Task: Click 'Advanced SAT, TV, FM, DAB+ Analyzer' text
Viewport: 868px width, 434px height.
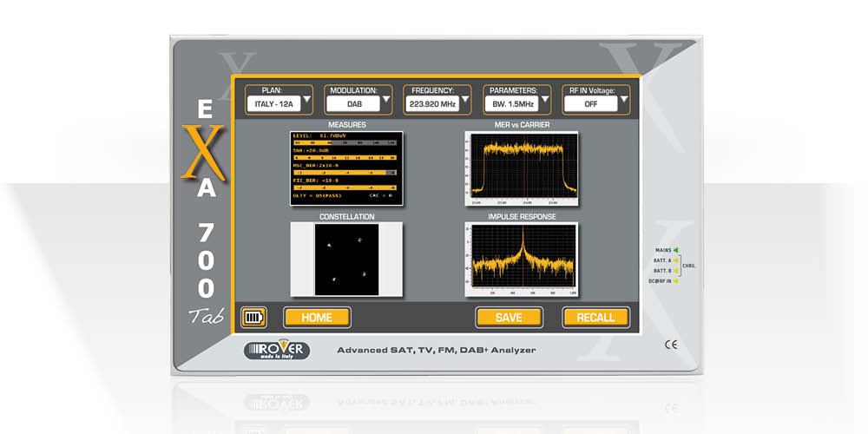Action: 437,350
